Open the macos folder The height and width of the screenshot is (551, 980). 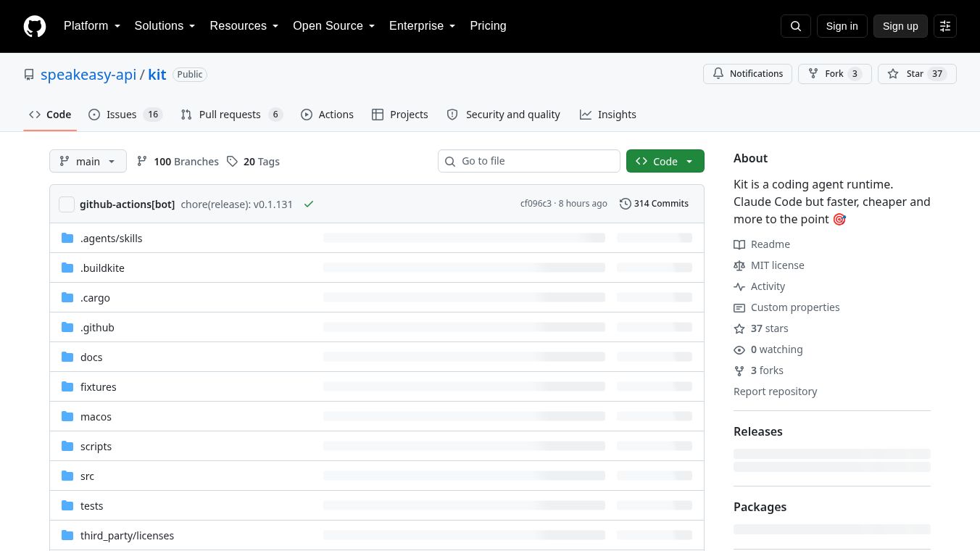click(x=96, y=417)
